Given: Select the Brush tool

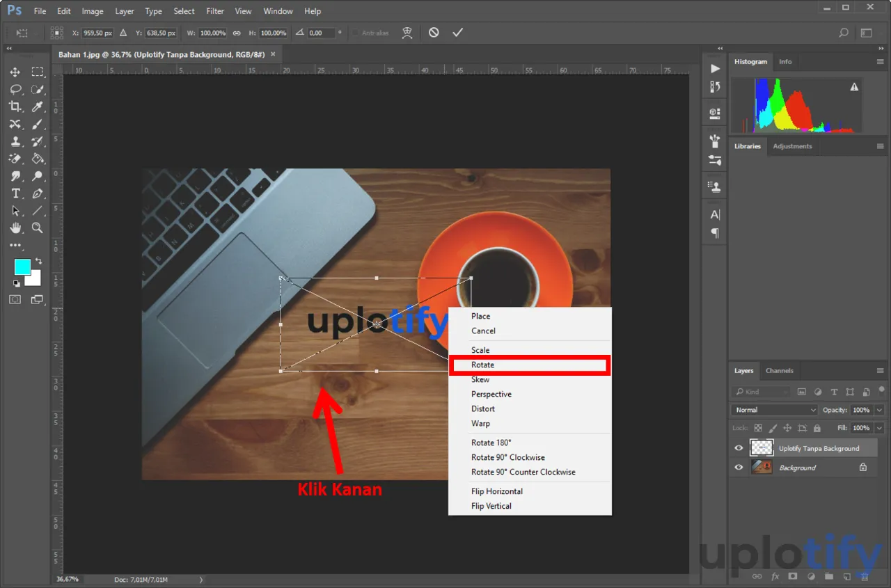Looking at the screenshot, I should coord(38,124).
